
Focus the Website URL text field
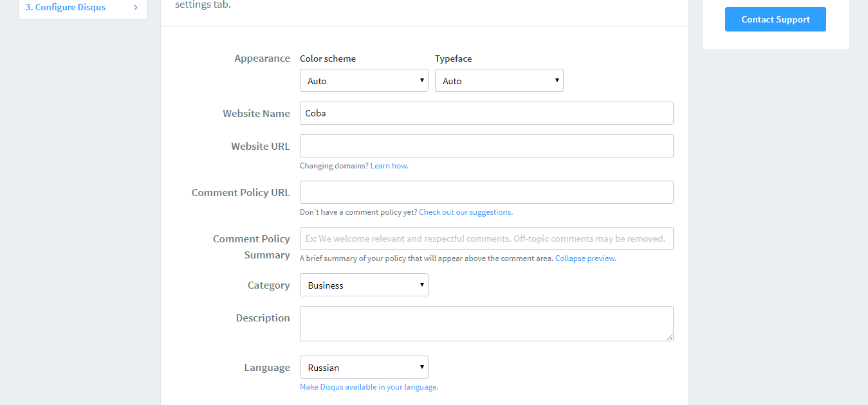click(x=486, y=146)
